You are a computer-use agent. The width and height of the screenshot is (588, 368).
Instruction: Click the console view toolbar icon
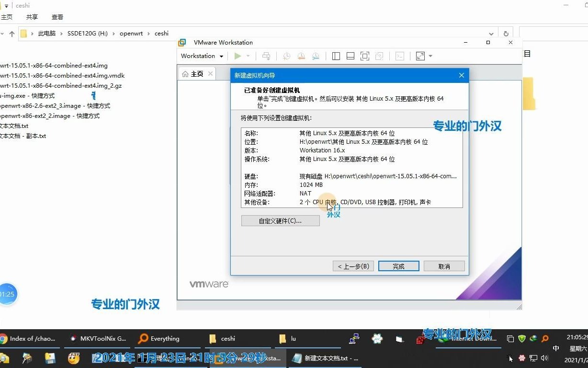400,56
